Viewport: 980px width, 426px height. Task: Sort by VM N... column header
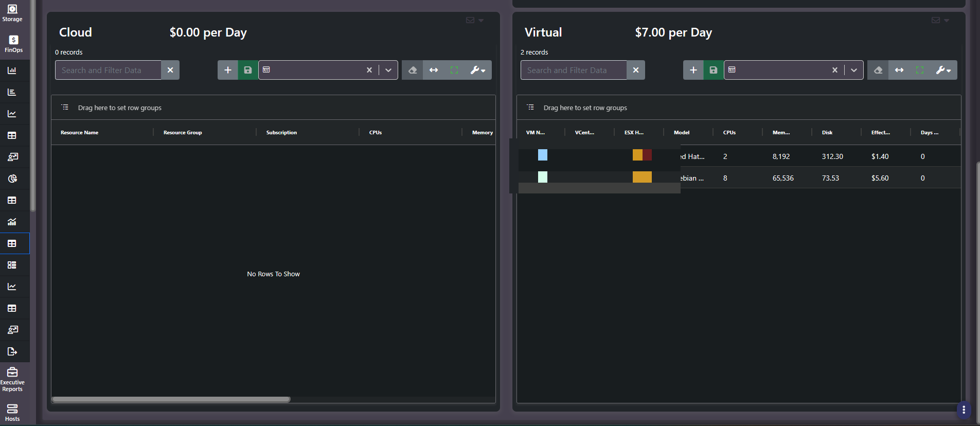536,132
